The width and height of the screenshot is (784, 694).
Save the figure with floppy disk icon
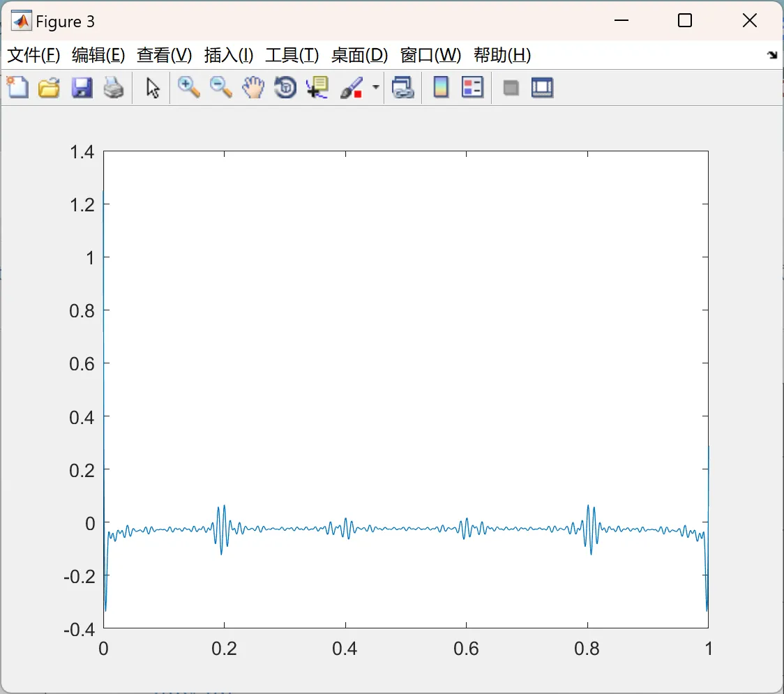pos(82,87)
